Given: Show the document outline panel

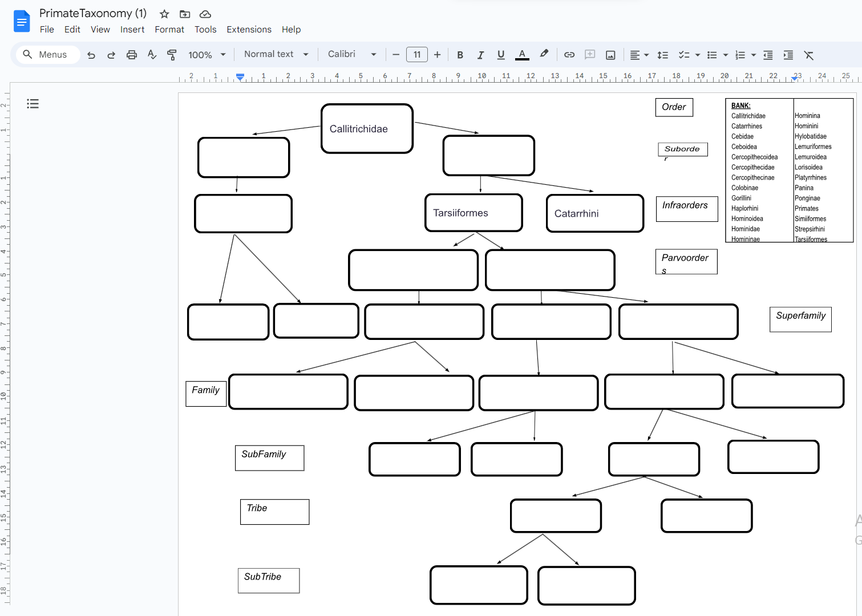Looking at the screenshot, I should click(33, 103).
